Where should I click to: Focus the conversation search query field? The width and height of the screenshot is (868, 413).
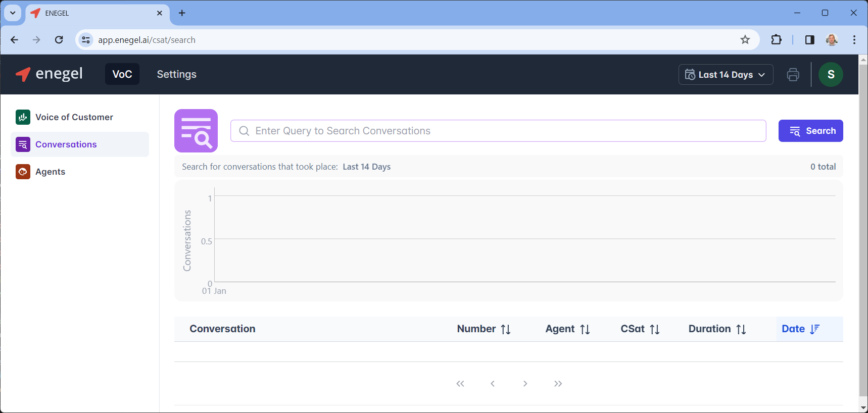click(498, 131)
